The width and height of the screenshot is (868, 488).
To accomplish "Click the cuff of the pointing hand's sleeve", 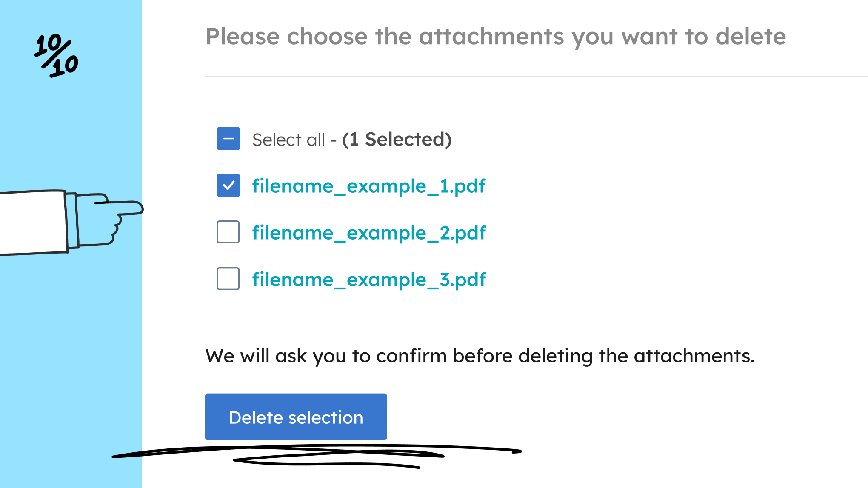I will [x=71, y=221].
